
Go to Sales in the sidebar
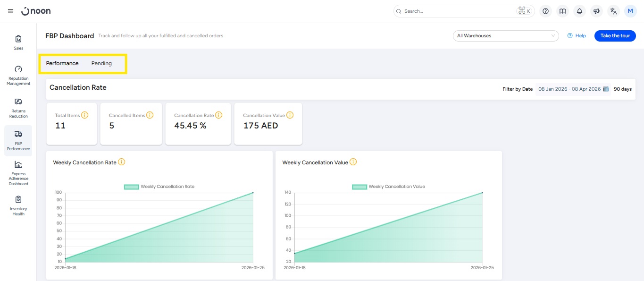pos(18,42)
